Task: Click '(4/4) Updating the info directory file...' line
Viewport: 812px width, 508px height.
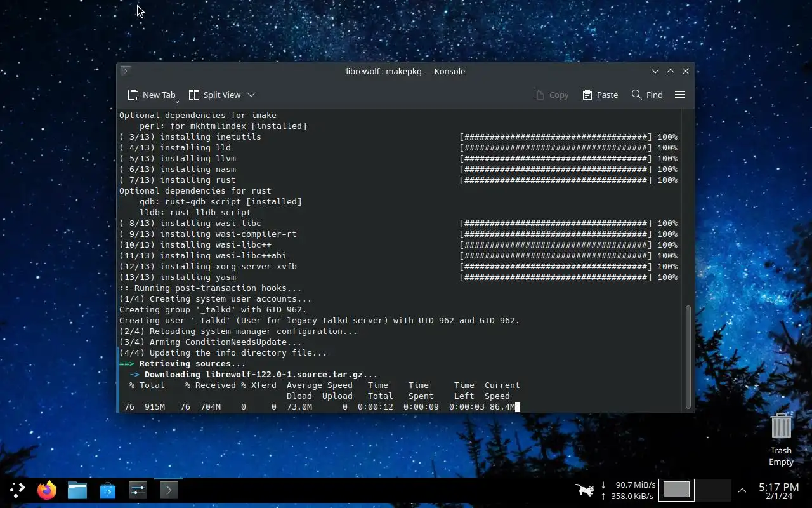Action: point(223,353)
